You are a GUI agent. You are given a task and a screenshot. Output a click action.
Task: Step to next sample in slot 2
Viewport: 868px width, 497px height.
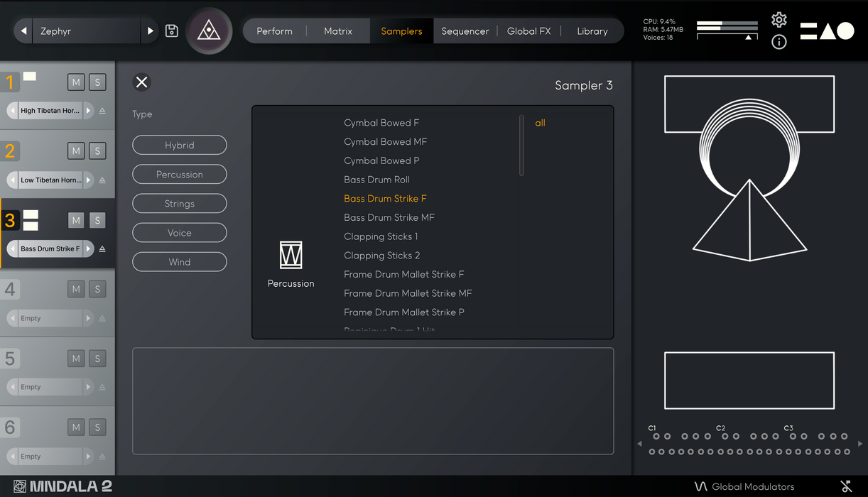point(88,180)
